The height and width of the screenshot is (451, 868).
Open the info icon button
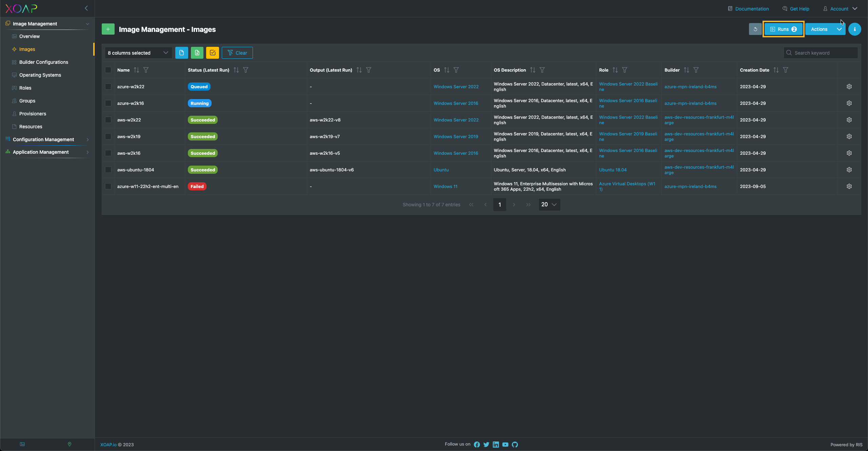(854, 29)
